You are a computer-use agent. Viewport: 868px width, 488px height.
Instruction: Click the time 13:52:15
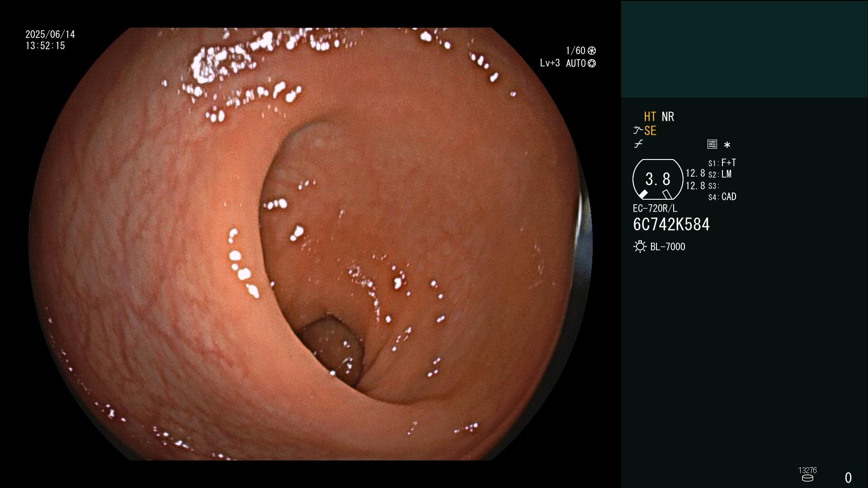(45, 46)
